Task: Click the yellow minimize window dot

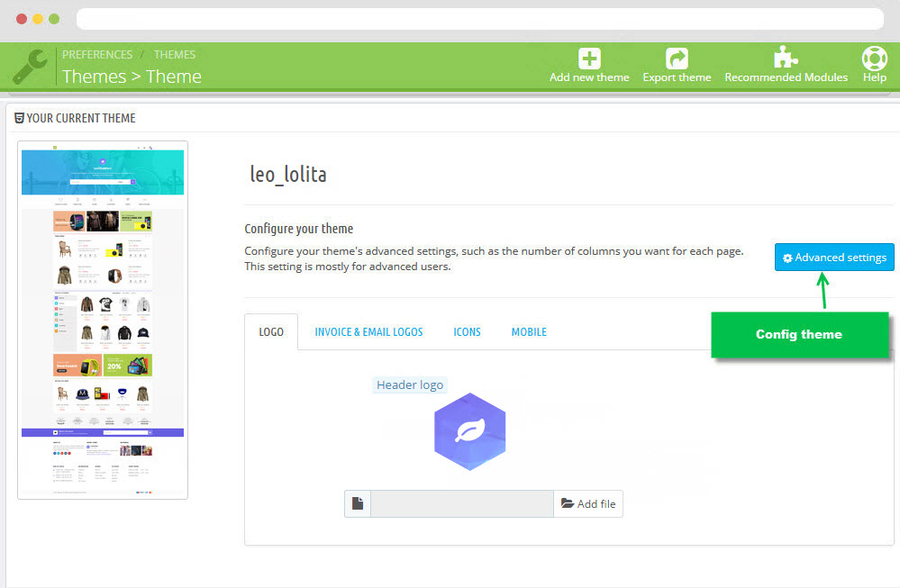Action: [x=38, y=19]
